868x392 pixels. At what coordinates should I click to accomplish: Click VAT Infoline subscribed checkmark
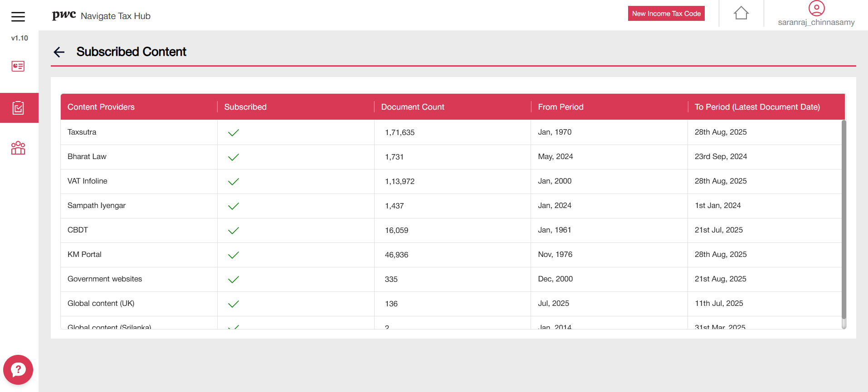pos(234,182)
